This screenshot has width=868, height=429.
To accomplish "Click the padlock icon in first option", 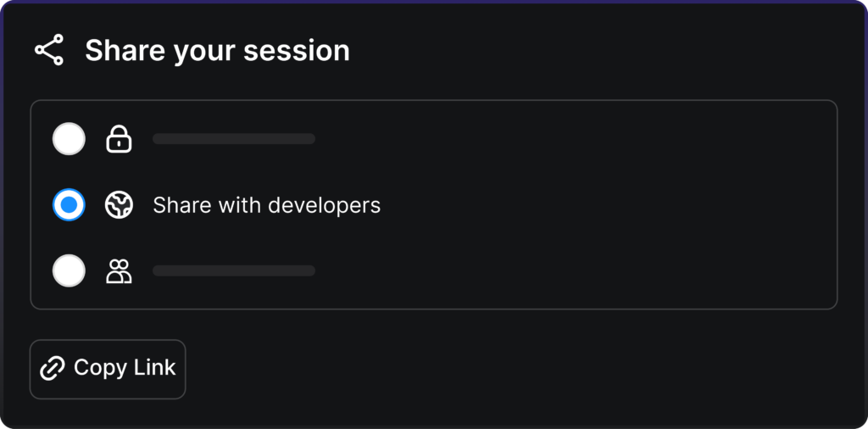I will (119, 139).
